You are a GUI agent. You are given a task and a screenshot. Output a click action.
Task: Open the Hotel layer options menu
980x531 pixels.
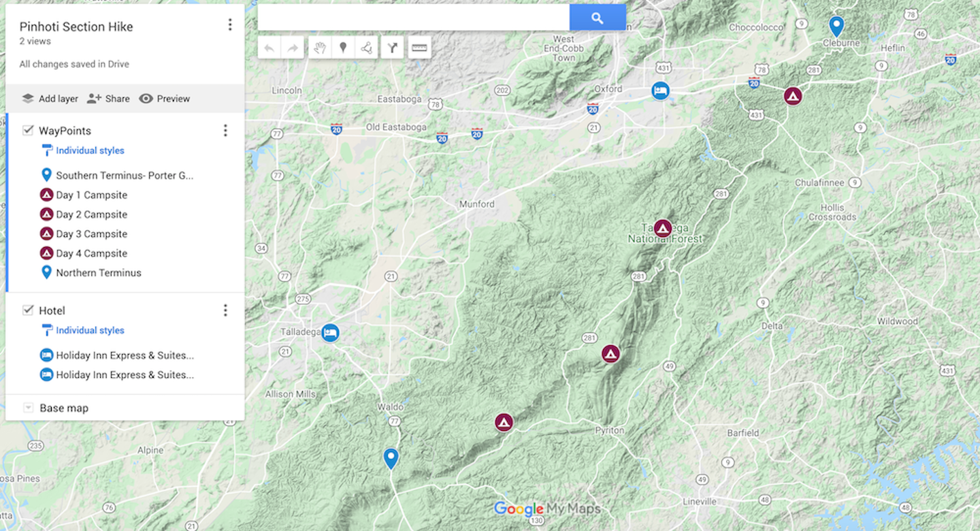[x=225, y=310]
